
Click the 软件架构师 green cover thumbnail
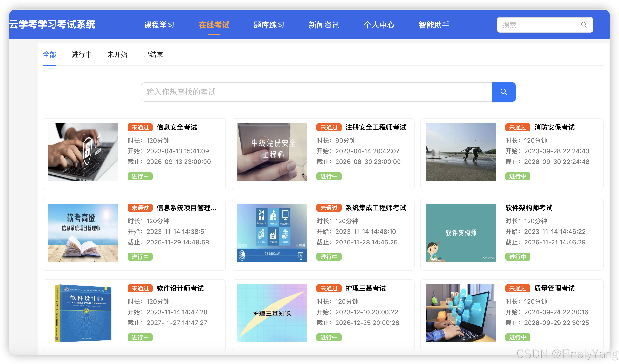(x=460, y=233)
